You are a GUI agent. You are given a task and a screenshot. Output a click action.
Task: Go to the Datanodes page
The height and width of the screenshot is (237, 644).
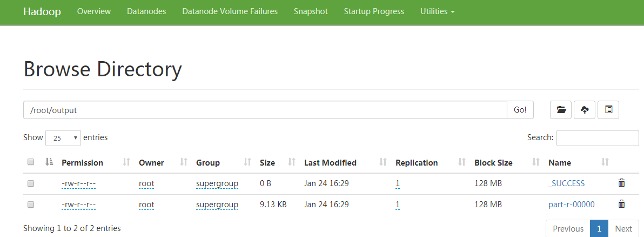pos(146,11)
